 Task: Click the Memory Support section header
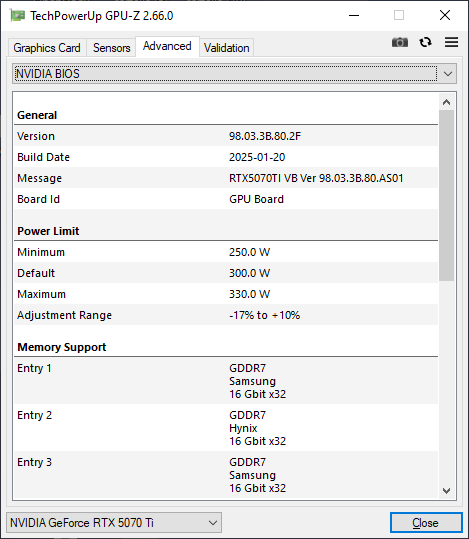click(62, 347)
